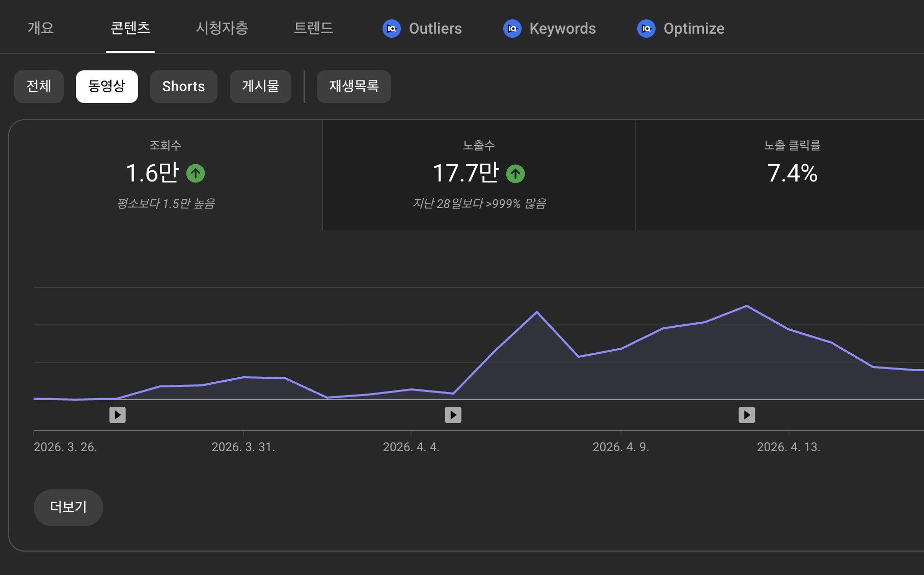Select the 전체 filter chip

[x=39, y=87]
